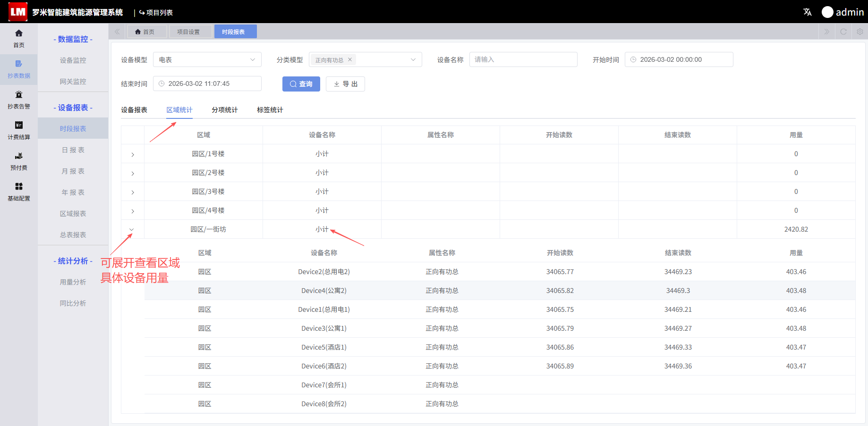This screenshot has height=426, width=868.
Task: Click the Device8(会所2) cell
Action: coord(324,404)
